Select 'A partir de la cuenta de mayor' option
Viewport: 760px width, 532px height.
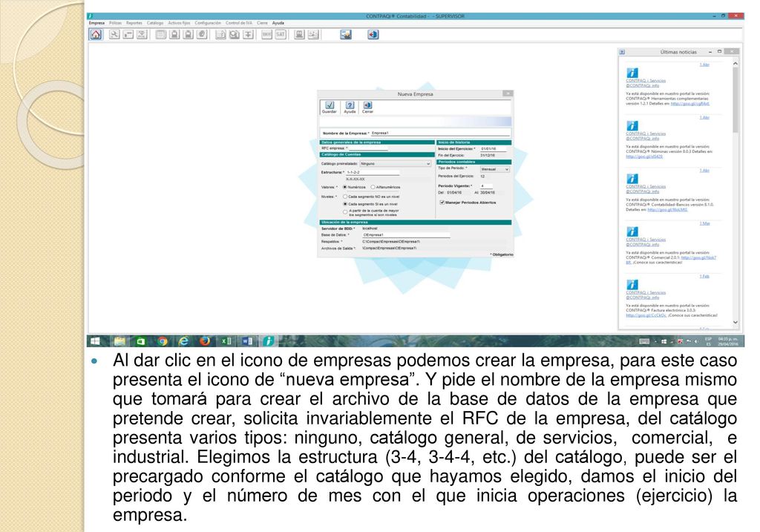[x=345, y=211]
